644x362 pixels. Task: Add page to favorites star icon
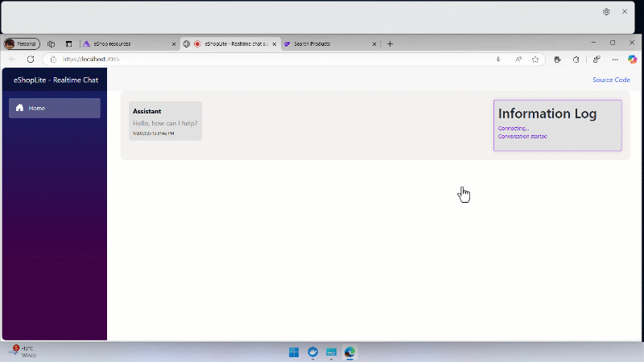(535, 60)
